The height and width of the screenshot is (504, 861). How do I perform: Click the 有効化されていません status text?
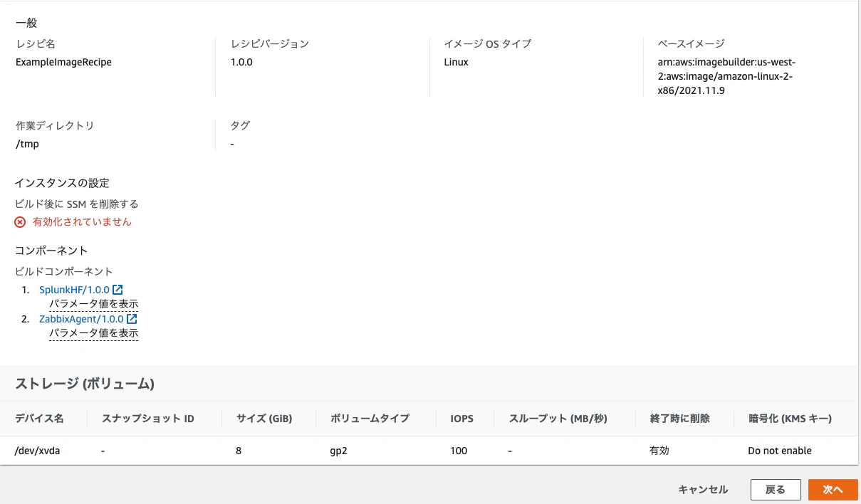coord(82,222)
